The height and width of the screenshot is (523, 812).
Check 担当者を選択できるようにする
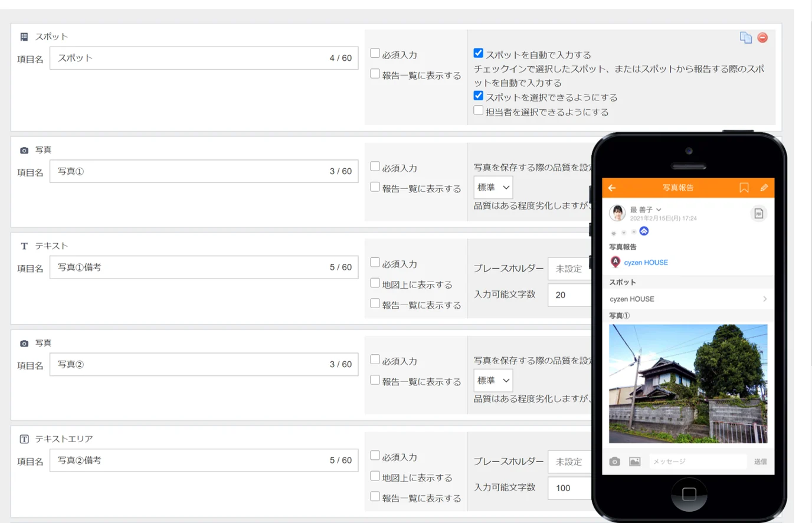point(479,110)
